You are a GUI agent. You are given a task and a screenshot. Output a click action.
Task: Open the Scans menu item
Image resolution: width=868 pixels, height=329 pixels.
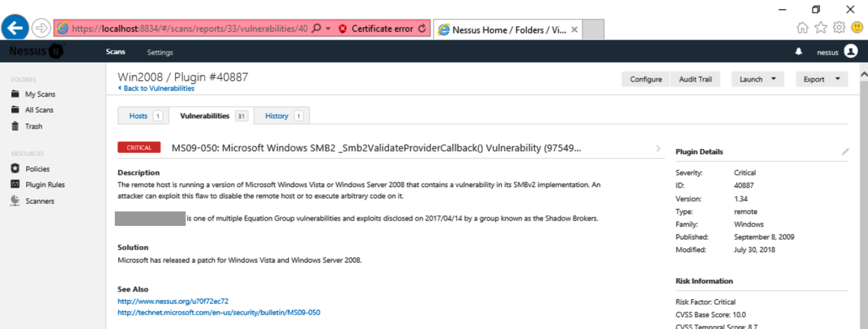(x=115, y=52)
